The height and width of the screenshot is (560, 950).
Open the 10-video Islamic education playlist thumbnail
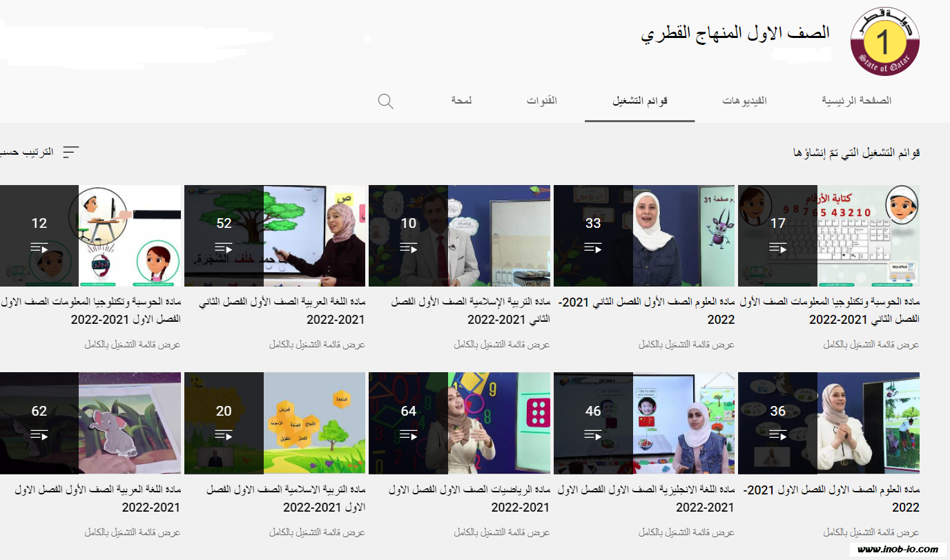coord(460,235)
